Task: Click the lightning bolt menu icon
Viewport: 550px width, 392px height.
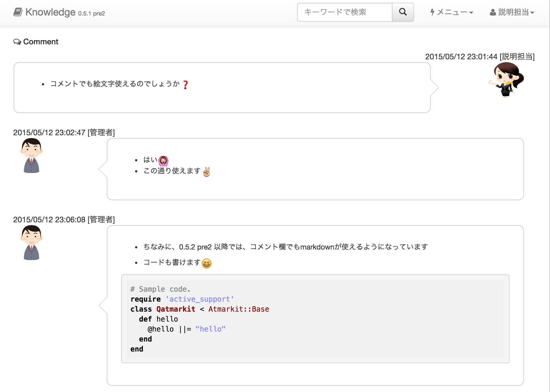Action: (x=432, y=12)
